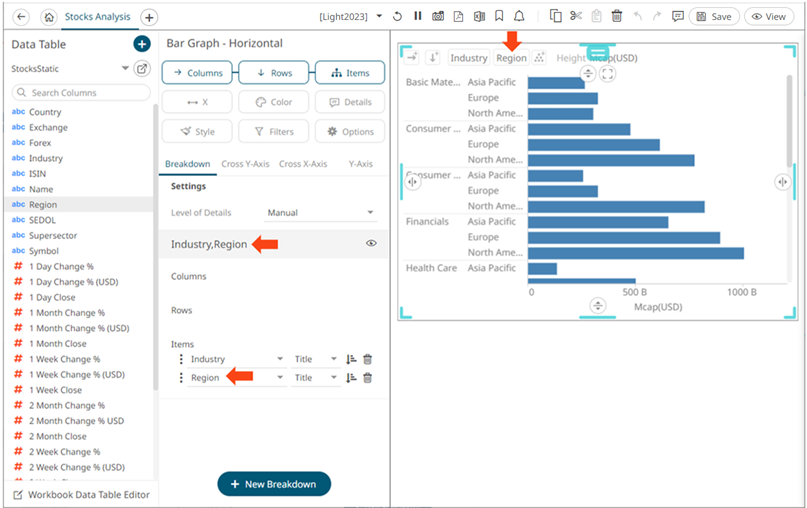Open the Light2023 theme dropdown
The width and height of the screenshot is (807, 508).
[x=379, y=17]
